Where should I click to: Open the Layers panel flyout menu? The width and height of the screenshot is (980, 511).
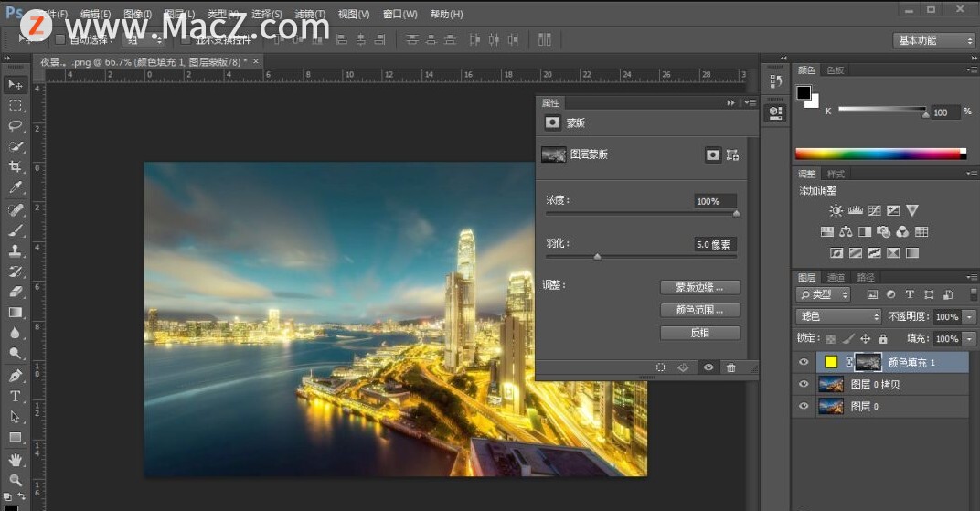971,277
